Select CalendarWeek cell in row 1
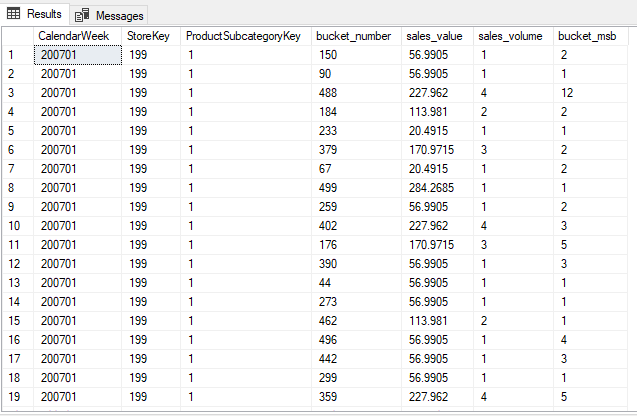The image size is (637, 416). pos(77,55)
